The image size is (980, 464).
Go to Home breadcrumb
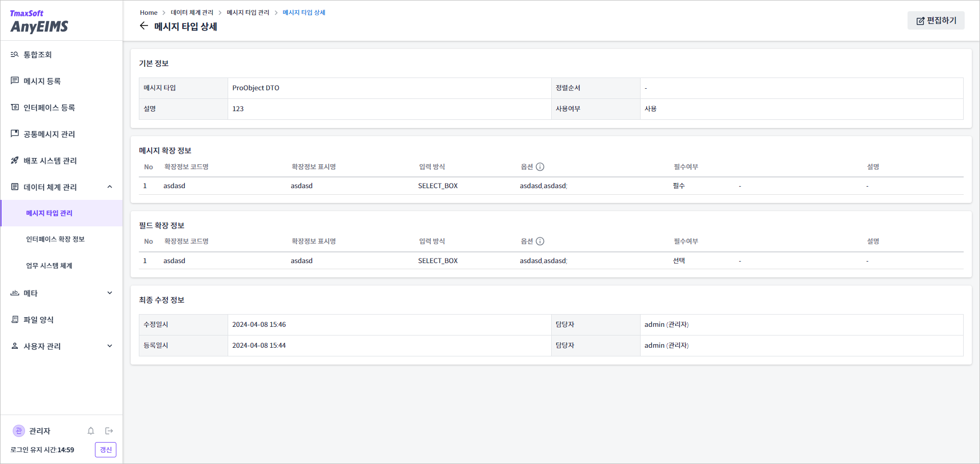coord(149,12)
